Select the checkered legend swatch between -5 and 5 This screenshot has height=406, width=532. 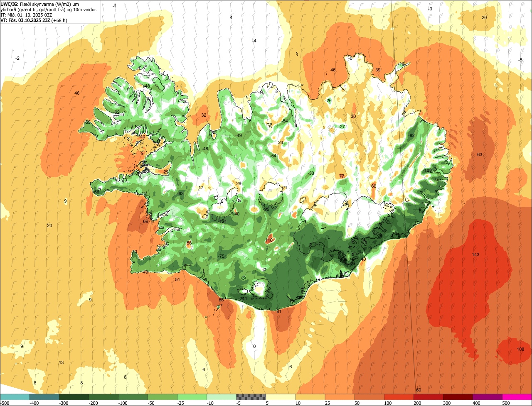[251, 397]
